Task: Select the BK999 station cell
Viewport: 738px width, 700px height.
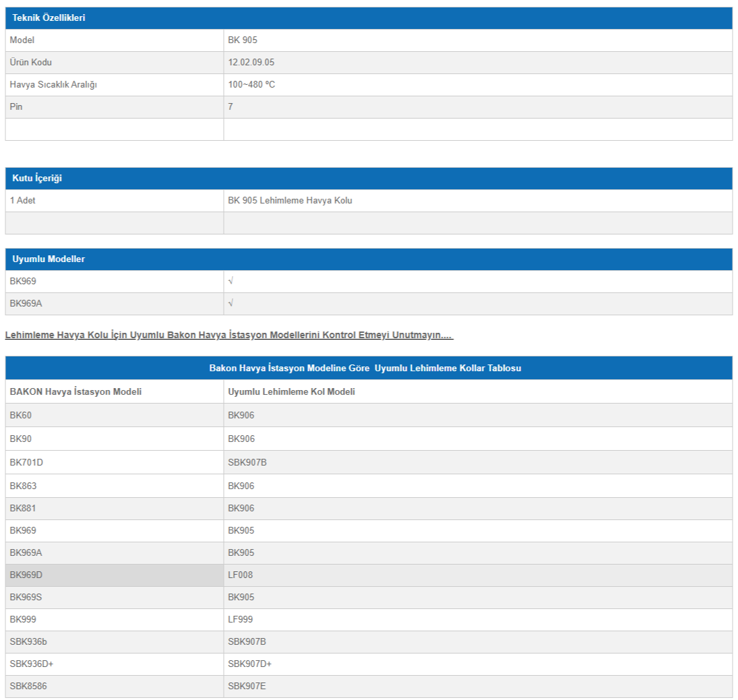Action: pos(115,620)
